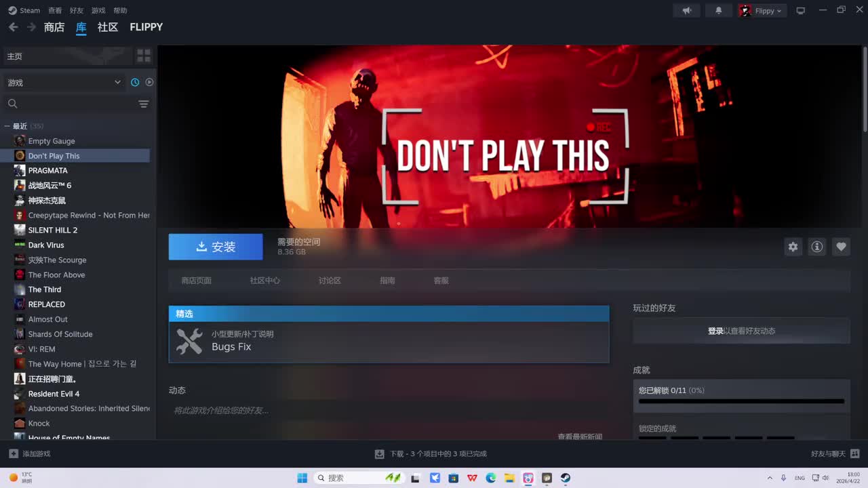
Task: Click the 添加游戏 button
Action: pyautogui.click(x=30, y=453)
